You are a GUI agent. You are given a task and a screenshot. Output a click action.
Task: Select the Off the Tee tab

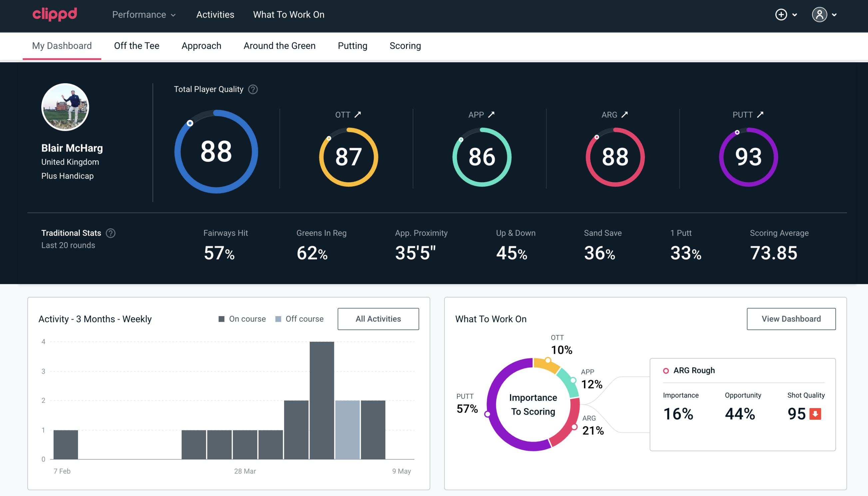tap(137, 45)
